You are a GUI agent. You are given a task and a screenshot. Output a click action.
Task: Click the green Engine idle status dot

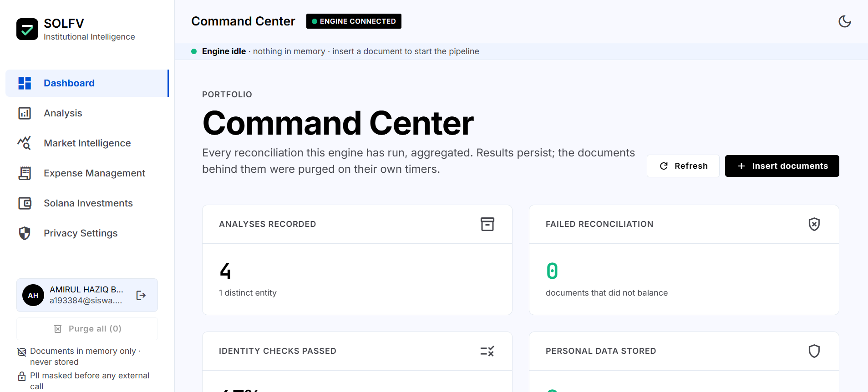point(194,51)
